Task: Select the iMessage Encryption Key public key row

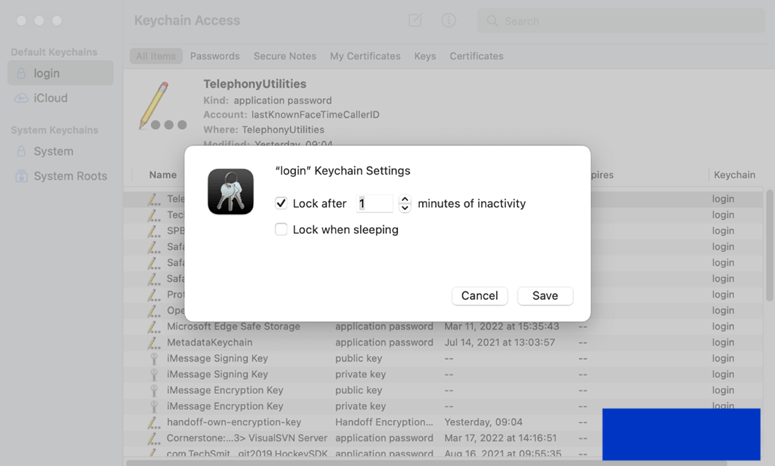Action: pyautogui.click(x=443, y=390)
